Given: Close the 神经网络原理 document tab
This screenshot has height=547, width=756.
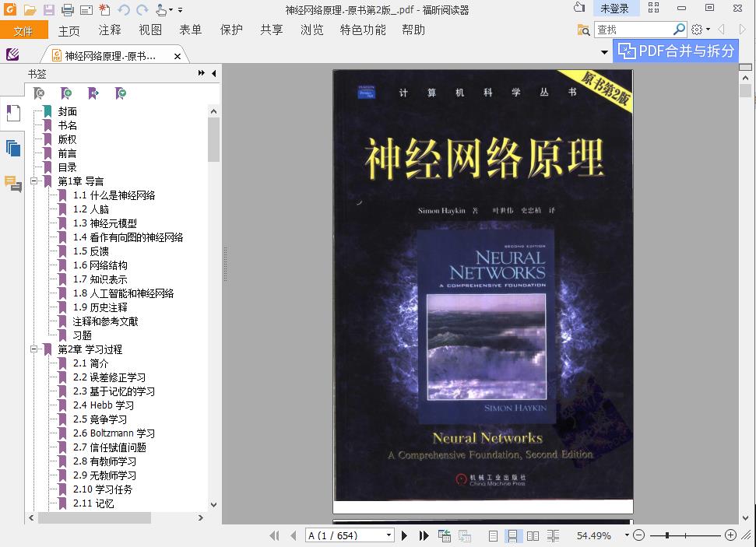Looking at the screenshot, I should [178, 56].
